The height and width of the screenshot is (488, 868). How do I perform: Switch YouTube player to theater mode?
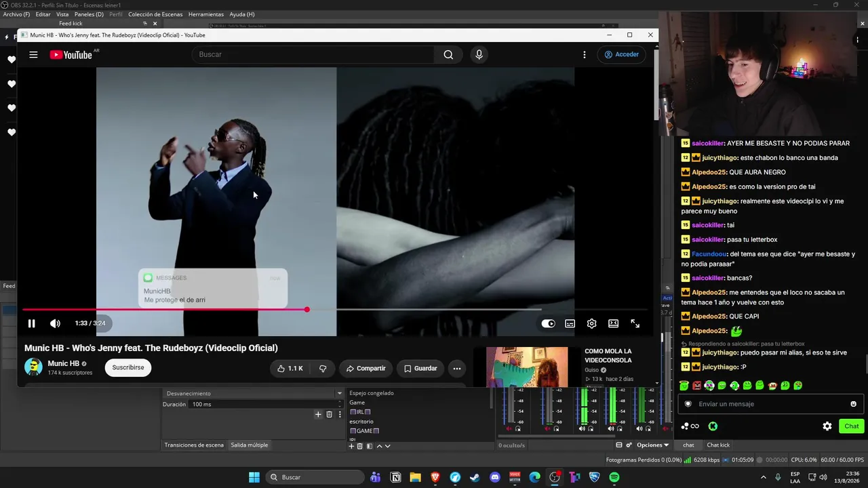point(613,323)
